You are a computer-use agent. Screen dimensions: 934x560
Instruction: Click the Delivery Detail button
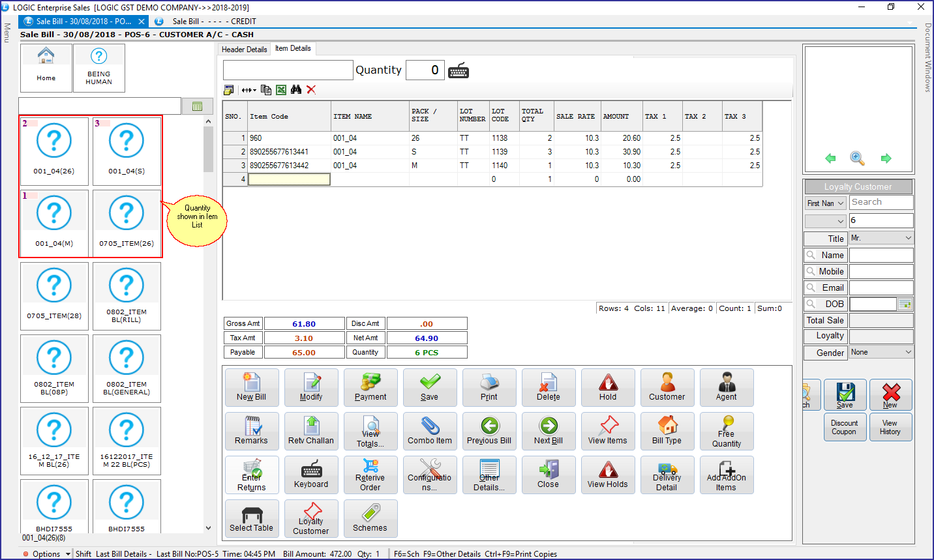click(667, 475)
